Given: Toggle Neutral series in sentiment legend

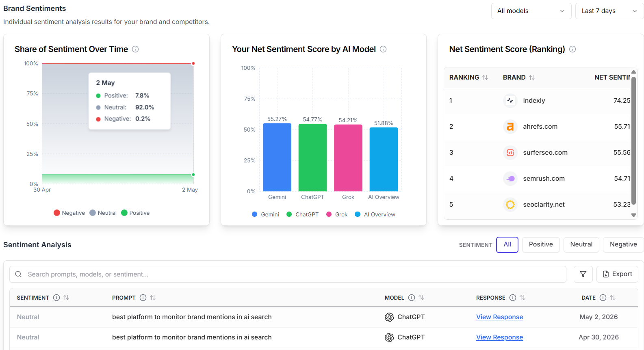Looking at the screenshot, I should [x=103, y=213].
